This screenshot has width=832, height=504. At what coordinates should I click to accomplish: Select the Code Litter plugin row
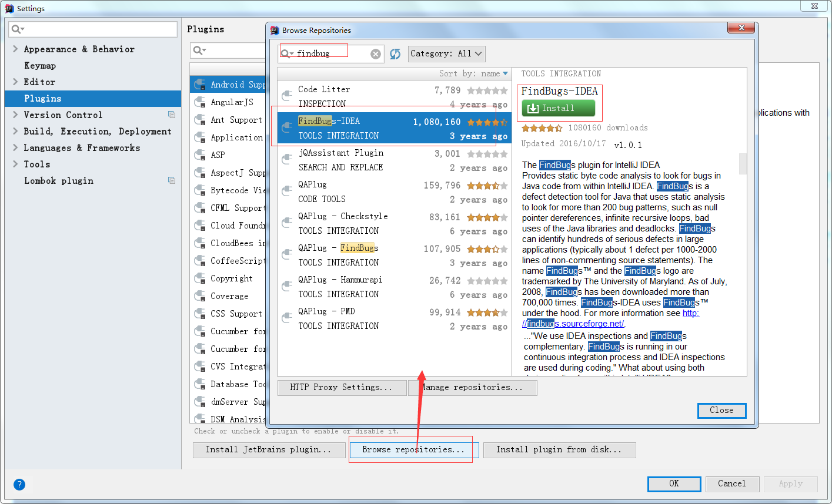[394, 96]
